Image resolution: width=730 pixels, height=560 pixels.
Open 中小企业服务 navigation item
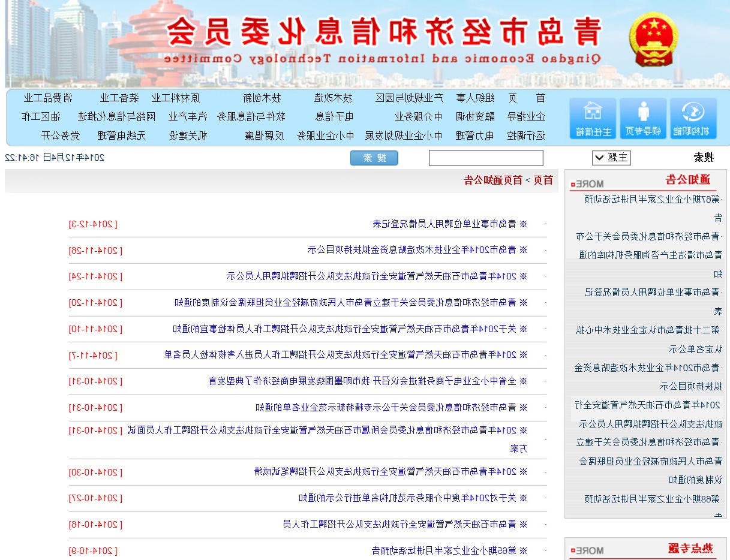tap(326, 136)
